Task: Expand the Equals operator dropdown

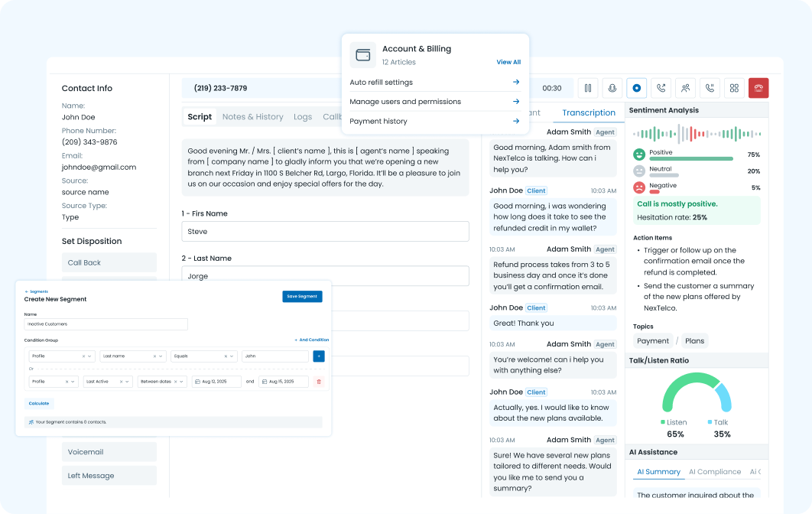Action: point(203,356)
